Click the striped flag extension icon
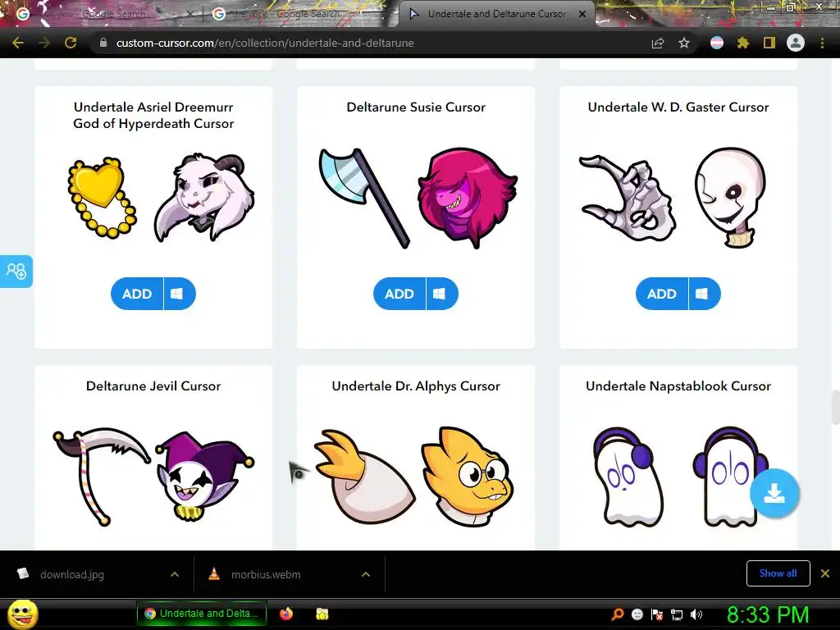Viewport: 840px width, 630px height. pyautogui.click(x=717, y=43)
